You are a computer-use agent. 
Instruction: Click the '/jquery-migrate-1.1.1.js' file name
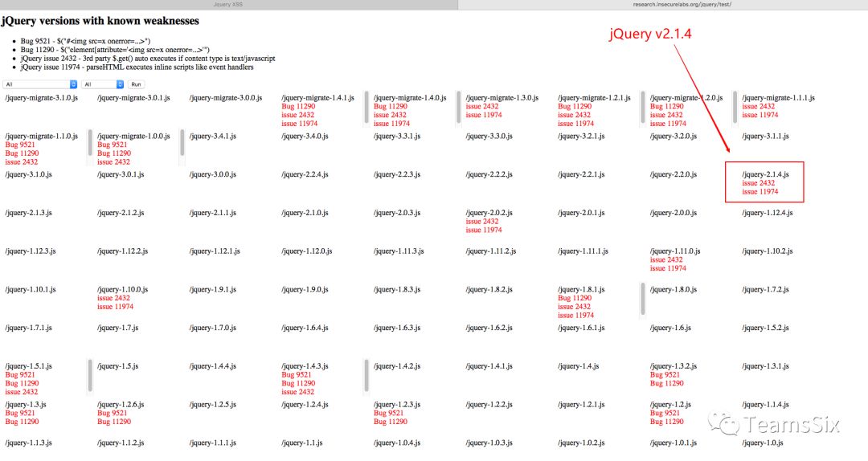778,98
